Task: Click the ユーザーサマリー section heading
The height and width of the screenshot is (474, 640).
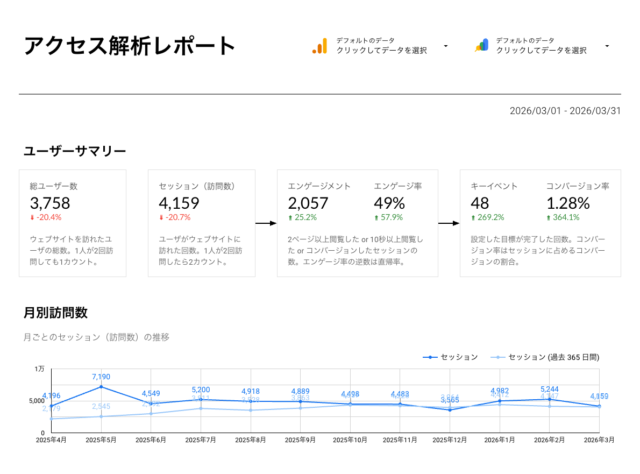Action: 75,151
